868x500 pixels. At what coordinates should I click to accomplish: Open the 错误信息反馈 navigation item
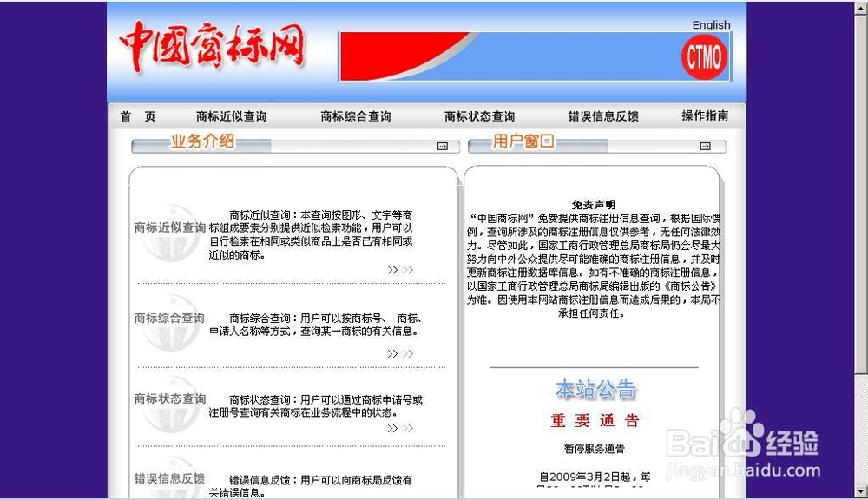(601, 116)
